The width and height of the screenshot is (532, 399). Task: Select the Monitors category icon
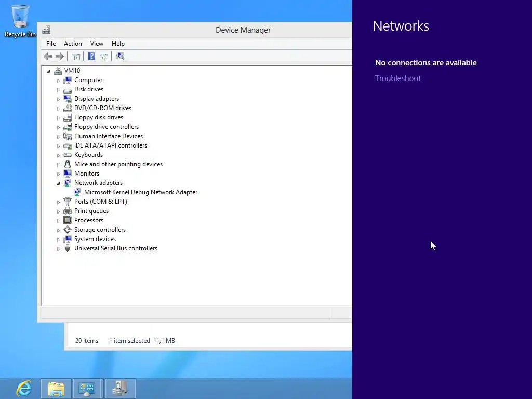point(68,174)
